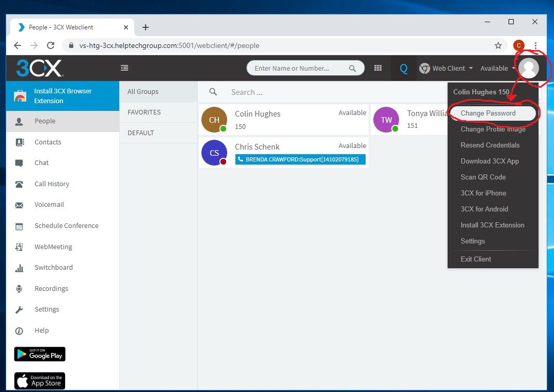This screenshot has width=554, height=392.
Task: Choose Download 3CX App
Action: click(489, 161)
